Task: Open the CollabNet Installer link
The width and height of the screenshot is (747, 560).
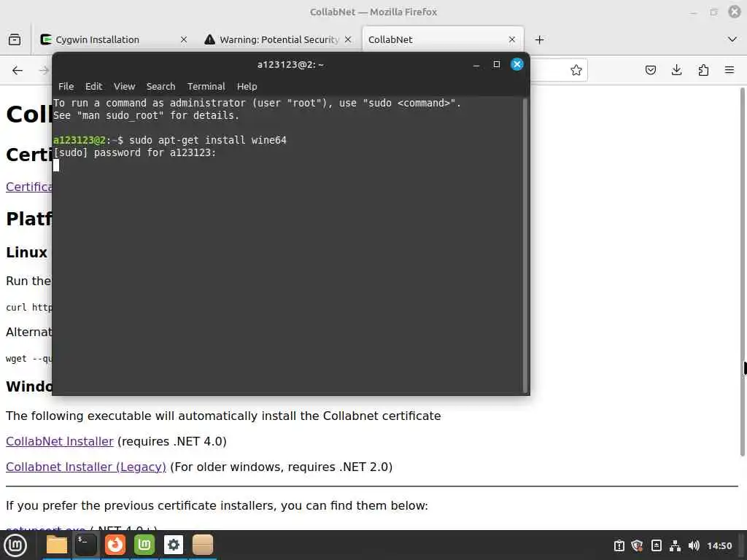Action: [x=60, y=441]
